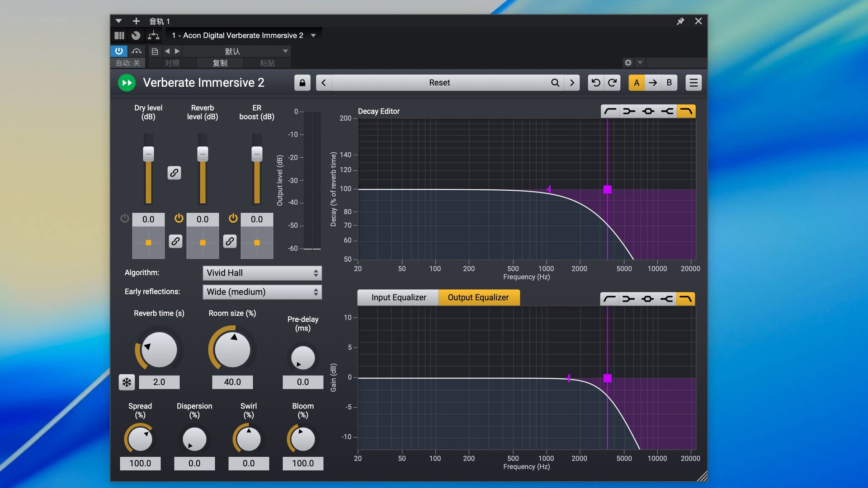Viewport: 868px width, 488px height.
Task: Open the plugin hamburger menu
Action: [693, 83]
